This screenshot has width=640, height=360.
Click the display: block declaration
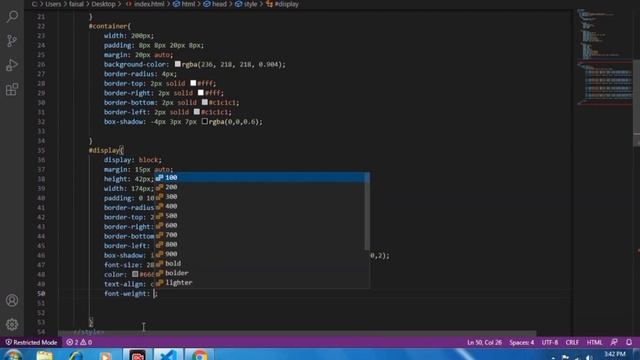pos(133,160)
